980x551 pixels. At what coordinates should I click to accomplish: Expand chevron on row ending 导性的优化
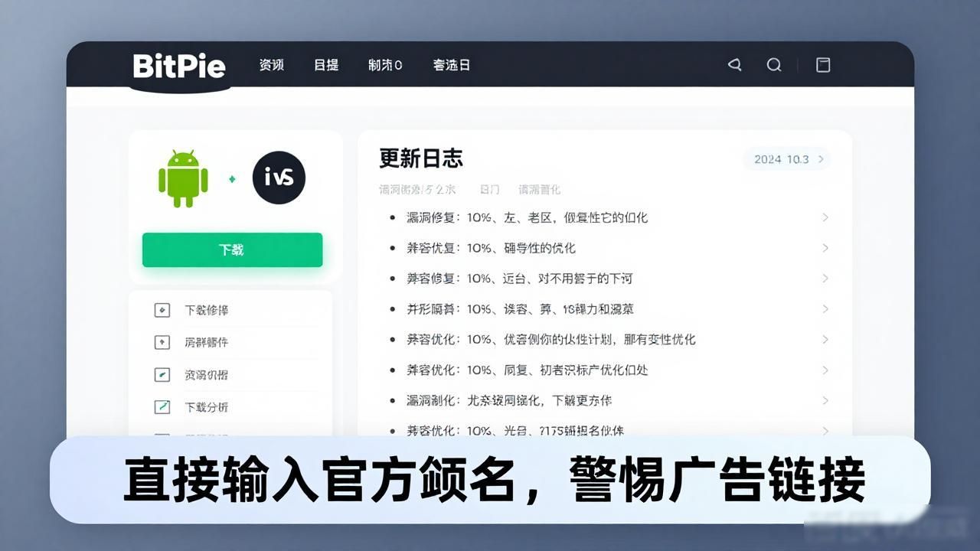click(825, 248)
